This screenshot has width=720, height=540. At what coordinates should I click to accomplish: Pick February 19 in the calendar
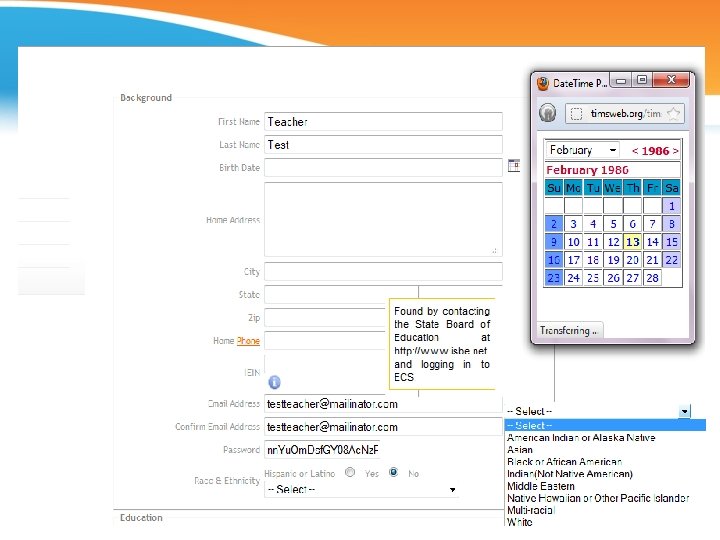coord(613,260)
